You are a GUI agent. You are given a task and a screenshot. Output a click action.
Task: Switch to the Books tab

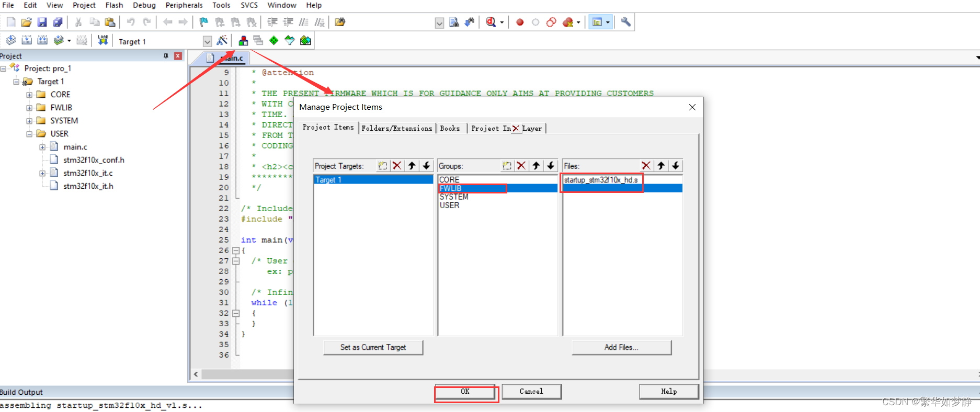pos(450,128)
